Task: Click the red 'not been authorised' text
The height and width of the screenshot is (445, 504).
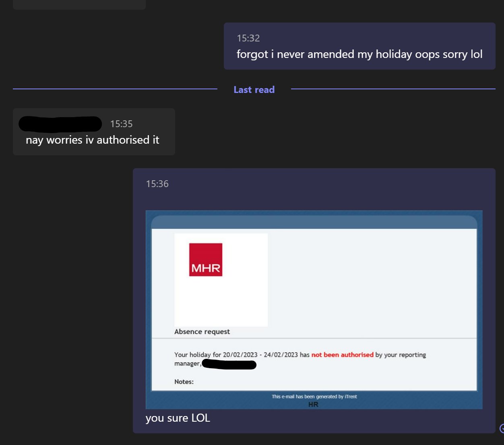Action: coord(342,355)
